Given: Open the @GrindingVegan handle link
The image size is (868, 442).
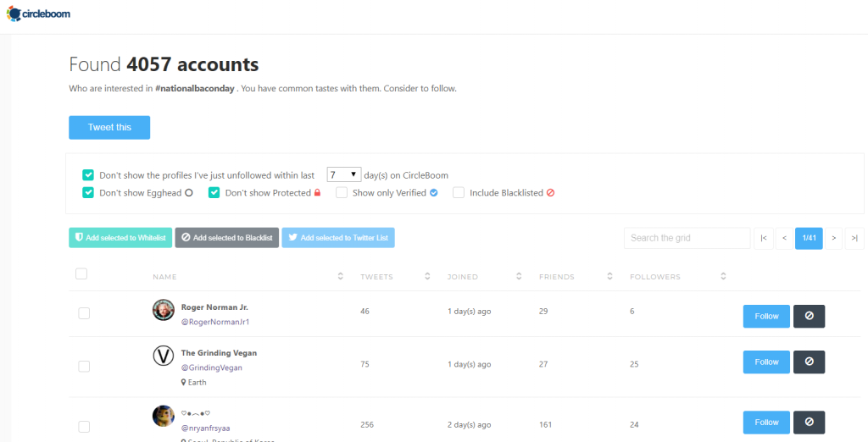Looking at the screenshot, I should click(211, 367).
